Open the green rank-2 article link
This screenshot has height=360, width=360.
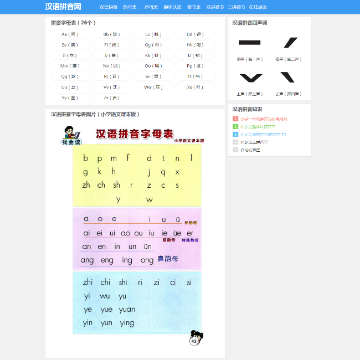(x=258, y=127)
